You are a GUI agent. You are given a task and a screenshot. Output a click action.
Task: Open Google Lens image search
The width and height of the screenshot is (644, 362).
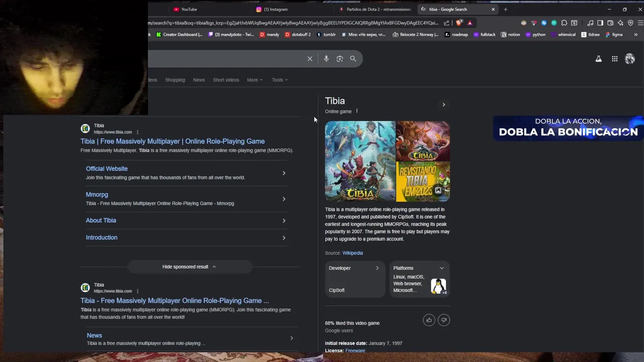340,59
